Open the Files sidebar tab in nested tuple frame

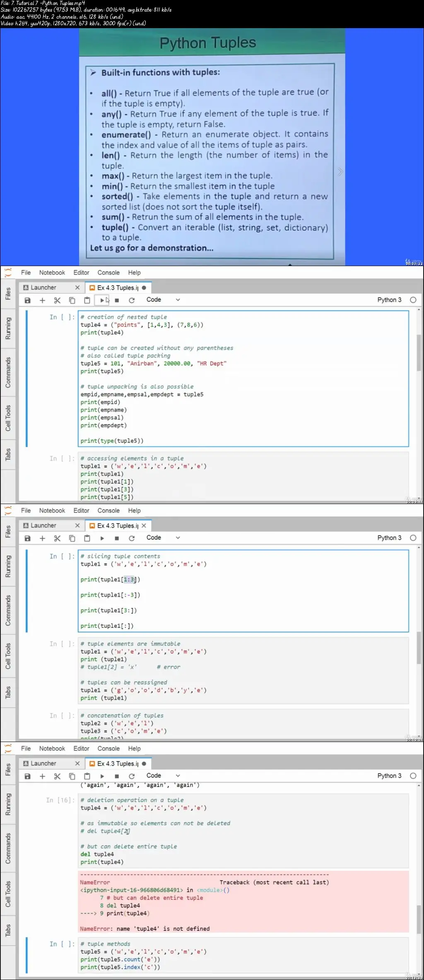click(8, 294)
